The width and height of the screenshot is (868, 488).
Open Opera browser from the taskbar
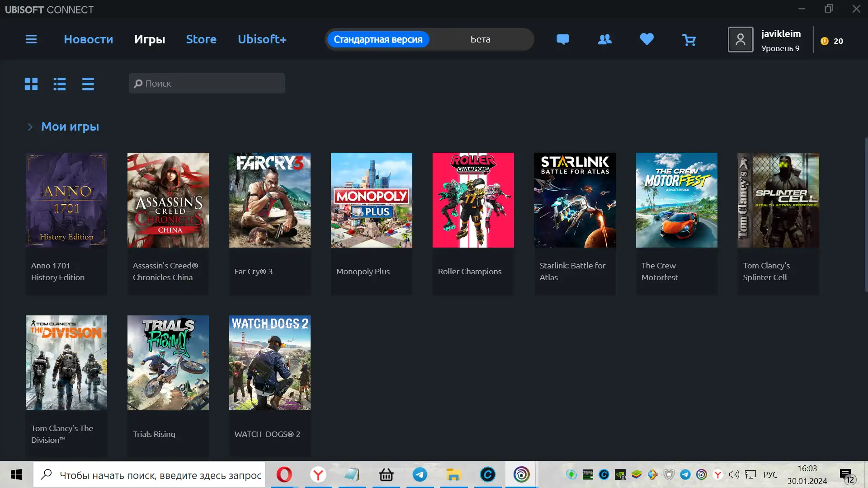[284, 475]
